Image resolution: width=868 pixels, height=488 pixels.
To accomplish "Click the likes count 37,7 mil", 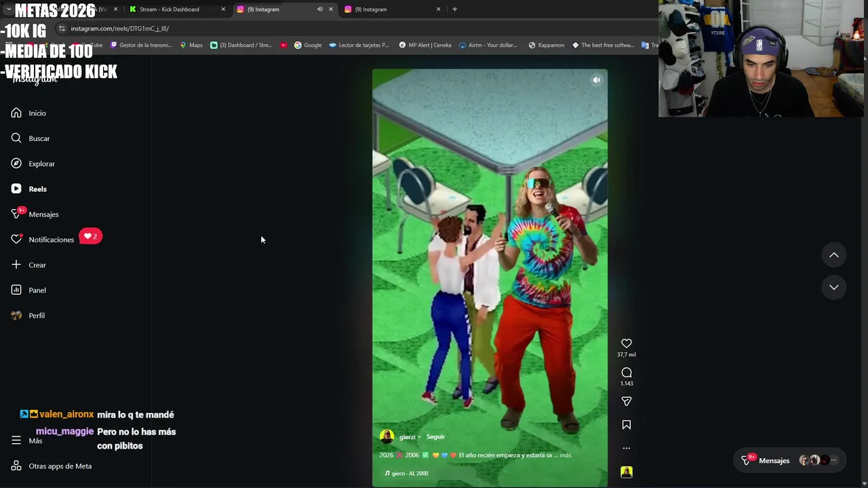I will 627,354.
